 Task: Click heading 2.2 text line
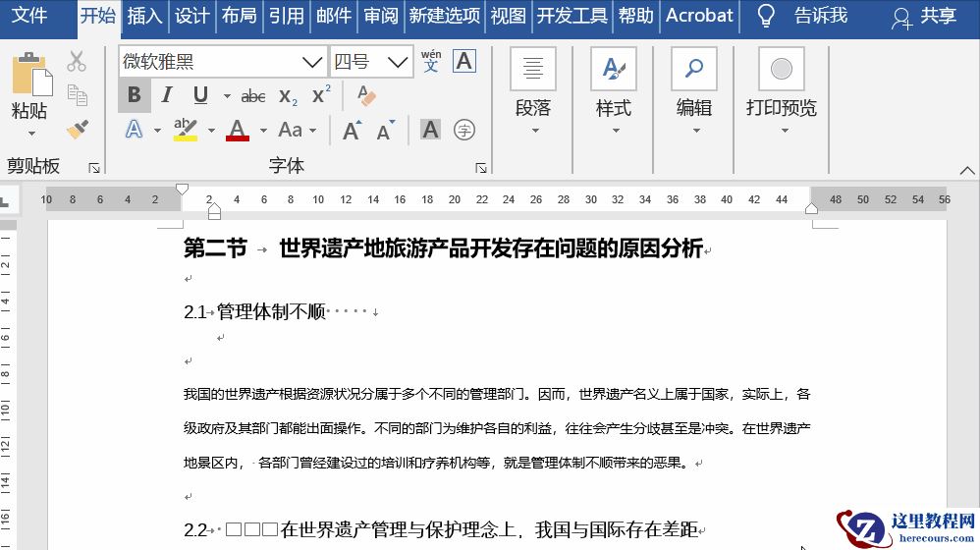click(x=441, y=530)
